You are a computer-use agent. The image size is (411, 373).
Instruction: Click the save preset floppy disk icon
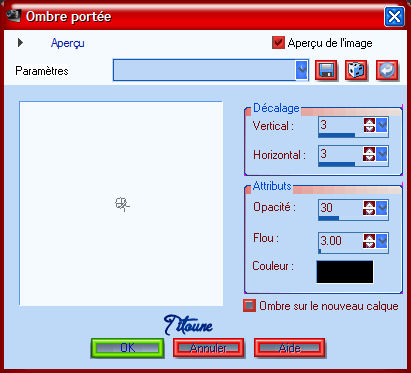pos(326,70)
